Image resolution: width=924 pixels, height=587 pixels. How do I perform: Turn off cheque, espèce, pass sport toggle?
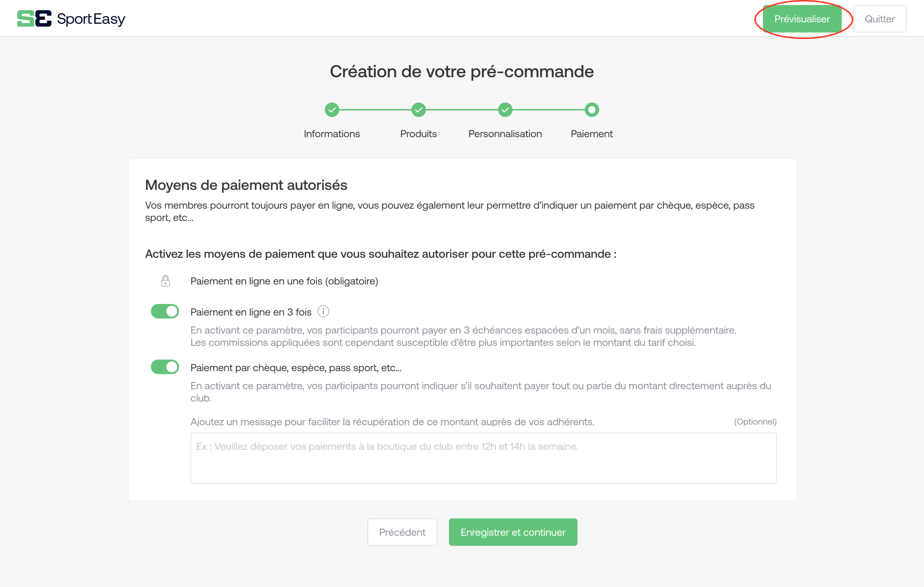pos(165,367)
